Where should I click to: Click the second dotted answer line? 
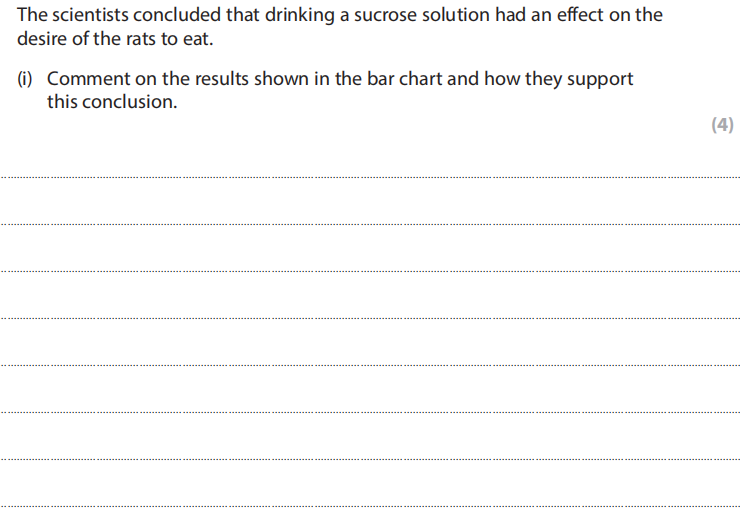(370, 224)
